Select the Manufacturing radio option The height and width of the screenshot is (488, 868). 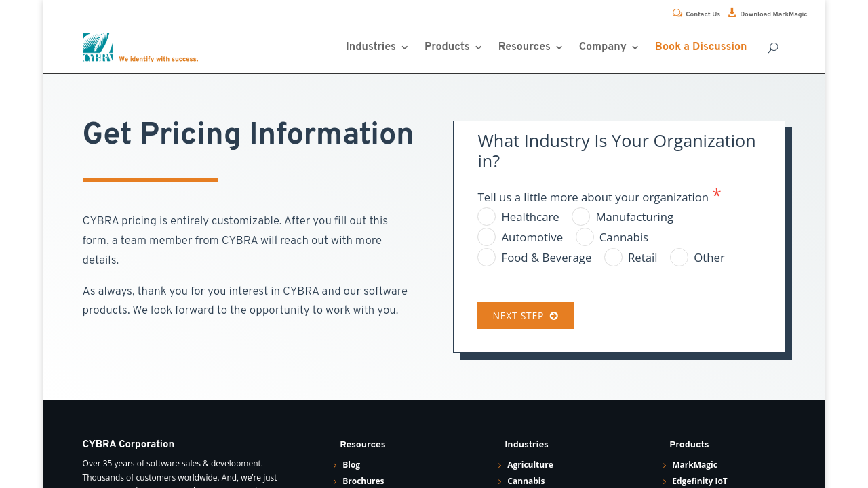[581, 217]
